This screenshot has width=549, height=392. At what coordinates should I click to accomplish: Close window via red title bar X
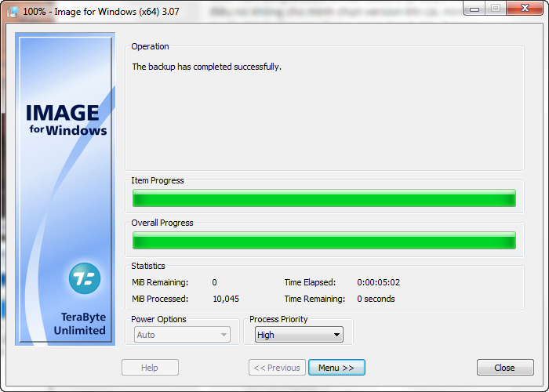[x=525, y=9]
